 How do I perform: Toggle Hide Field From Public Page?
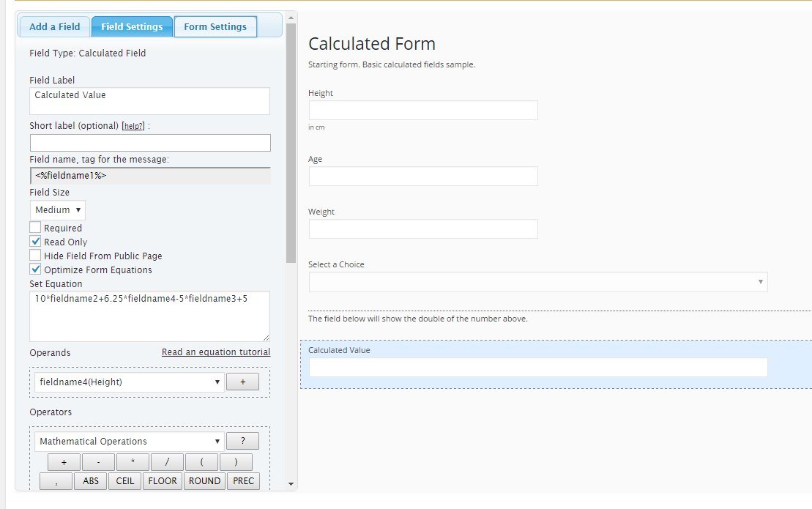35,256
